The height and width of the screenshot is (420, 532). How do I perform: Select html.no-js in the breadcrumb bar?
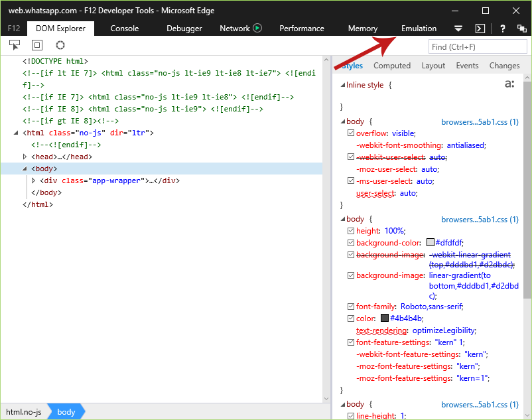[x=24, y=412]
